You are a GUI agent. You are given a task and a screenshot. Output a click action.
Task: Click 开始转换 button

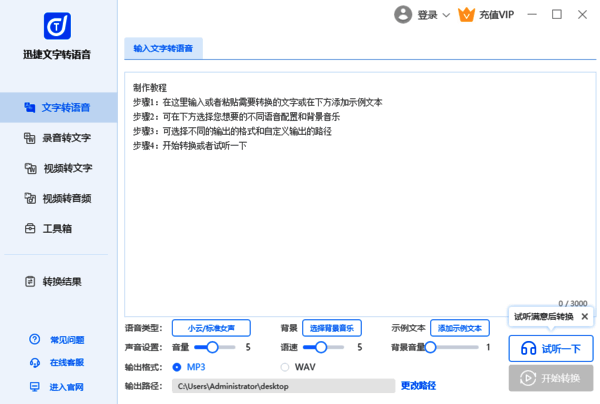click(551, 378)
